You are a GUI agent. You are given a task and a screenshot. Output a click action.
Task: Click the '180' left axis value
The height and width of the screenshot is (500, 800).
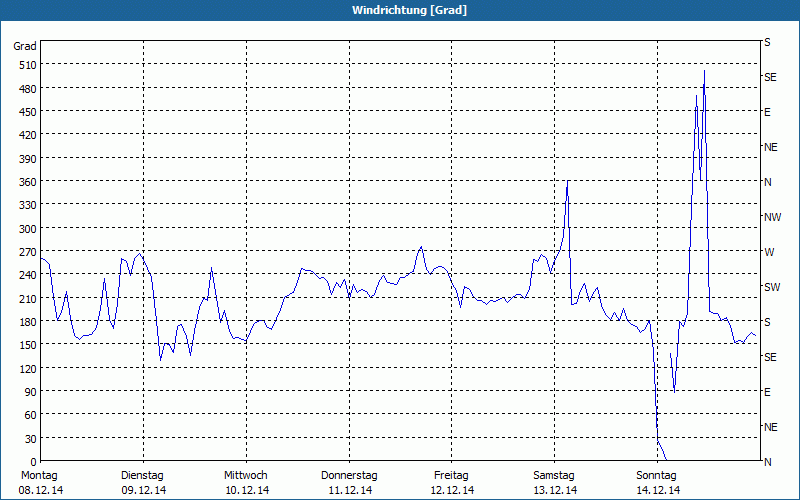tap(28, 322)
